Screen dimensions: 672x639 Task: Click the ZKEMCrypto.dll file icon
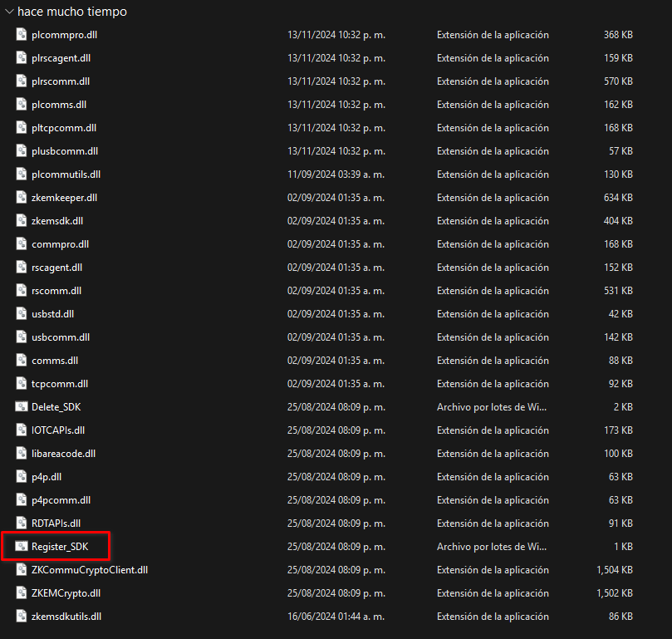[22, 593]
